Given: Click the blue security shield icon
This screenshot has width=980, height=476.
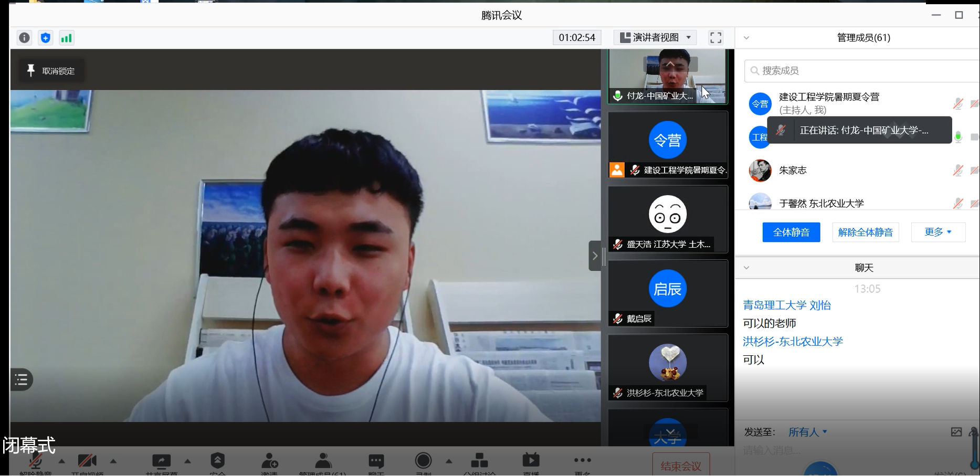Looking at the screenshot, I should pyautogui.click(x=46, y=38).
